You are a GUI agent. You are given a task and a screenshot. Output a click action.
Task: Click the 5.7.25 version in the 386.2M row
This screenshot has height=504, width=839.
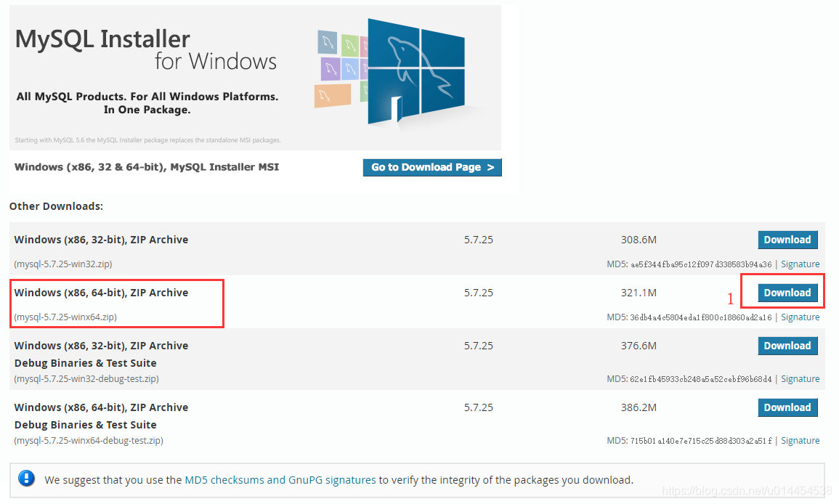[x=479, y=407]
